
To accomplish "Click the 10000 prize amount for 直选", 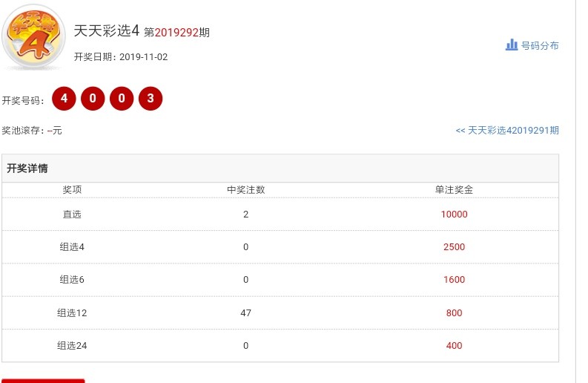I will tap(454, 215).
